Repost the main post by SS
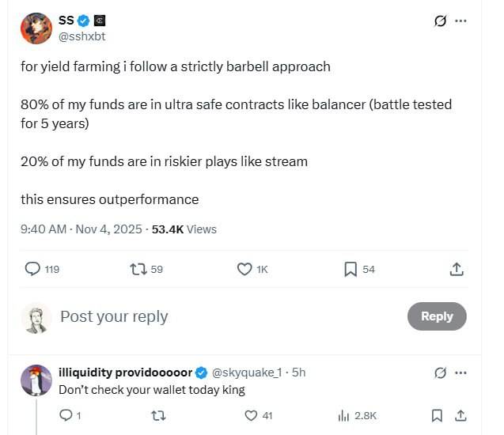Screen dimensions: 504x435 138,270
